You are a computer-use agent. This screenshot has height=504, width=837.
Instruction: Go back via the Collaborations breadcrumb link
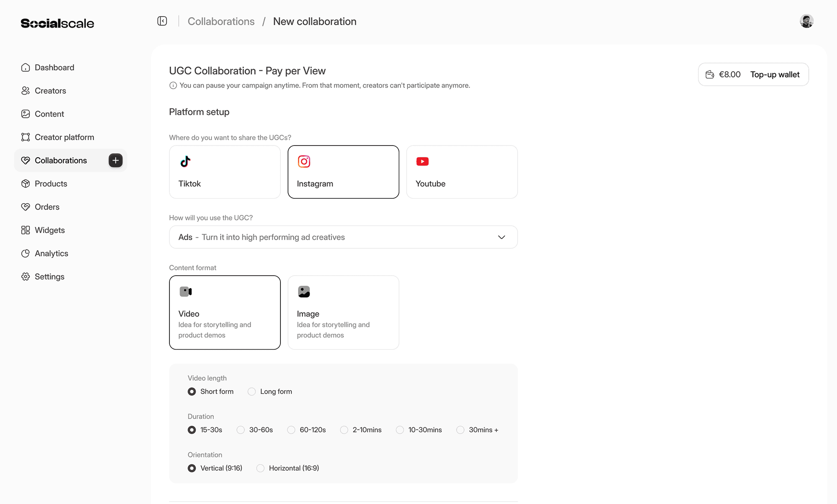coord(221,21)
